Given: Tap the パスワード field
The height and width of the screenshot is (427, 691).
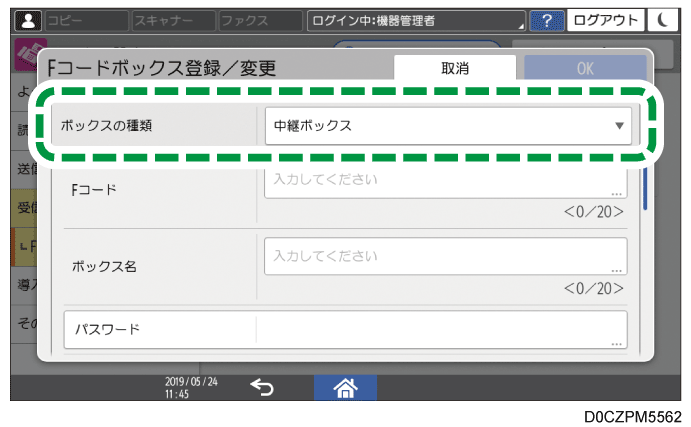Looking at the screenshot, I should click(x=346, y=330).
